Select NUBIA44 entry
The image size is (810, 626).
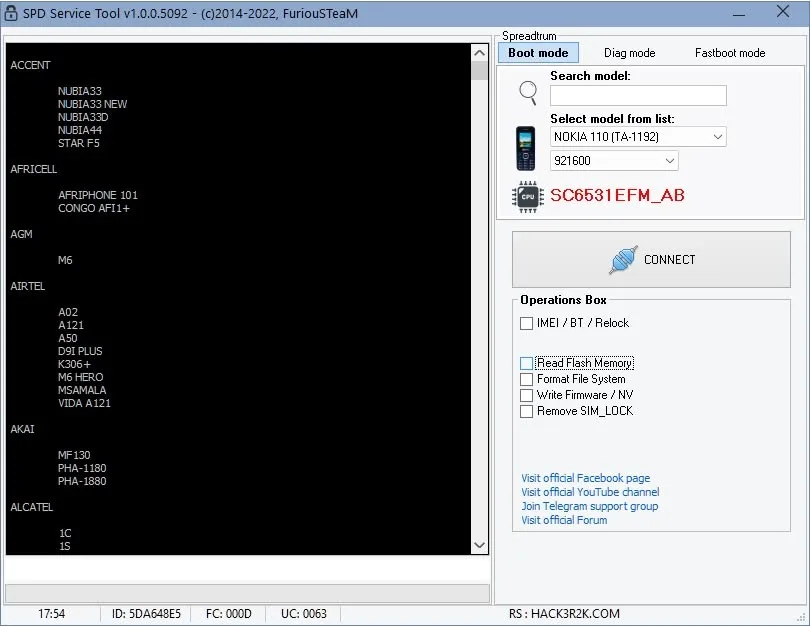80,130
